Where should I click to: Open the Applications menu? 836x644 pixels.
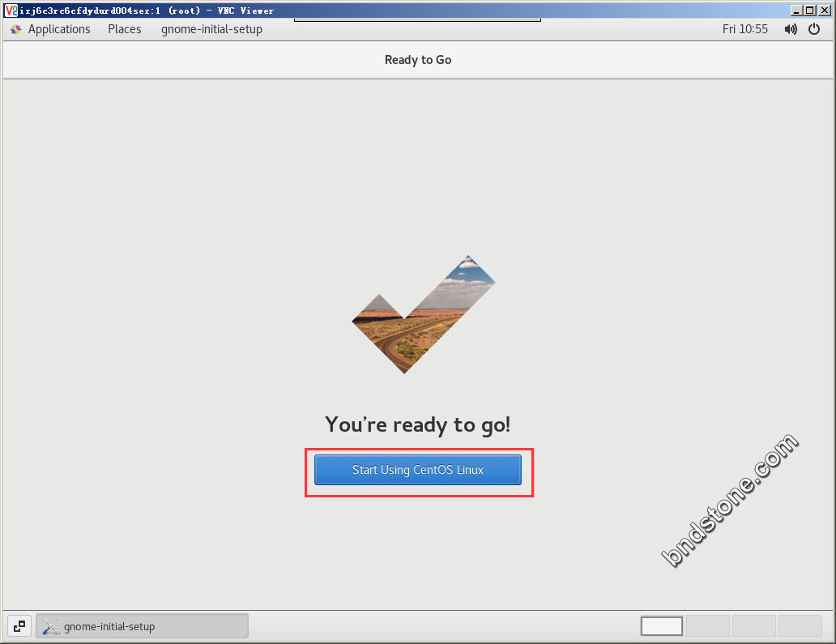click(59, 29)
